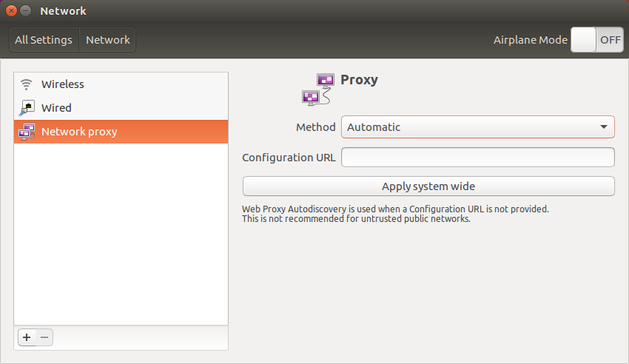Click the Network window title bar
This screenshot has height=364, width=629.
(x=296, y=11)
